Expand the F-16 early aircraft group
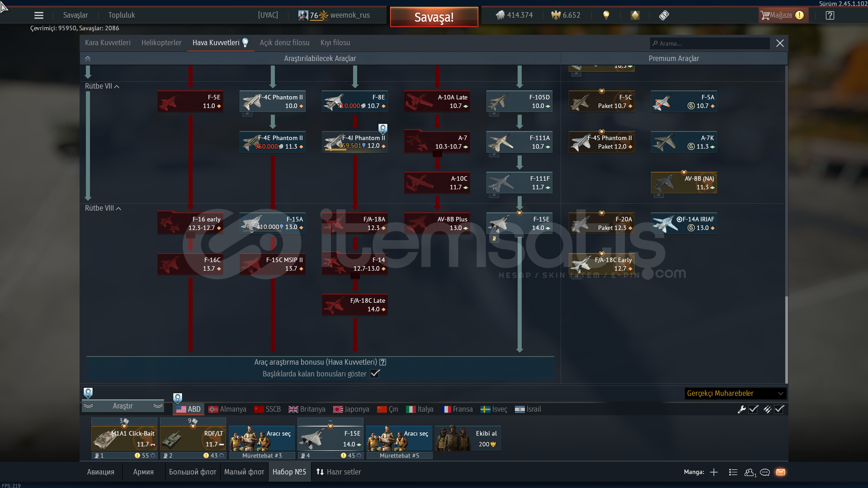868x488 pixels. [x=190, y=223]
